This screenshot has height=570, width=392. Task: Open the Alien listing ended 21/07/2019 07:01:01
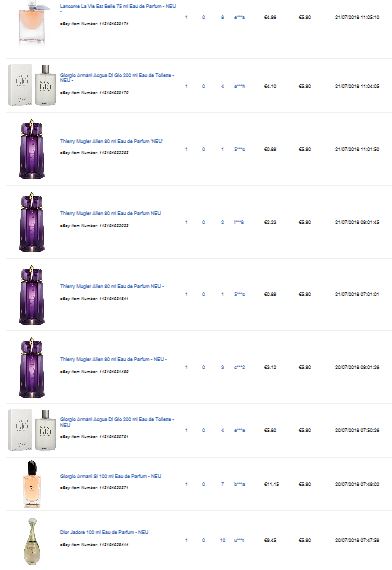(112, 286)
